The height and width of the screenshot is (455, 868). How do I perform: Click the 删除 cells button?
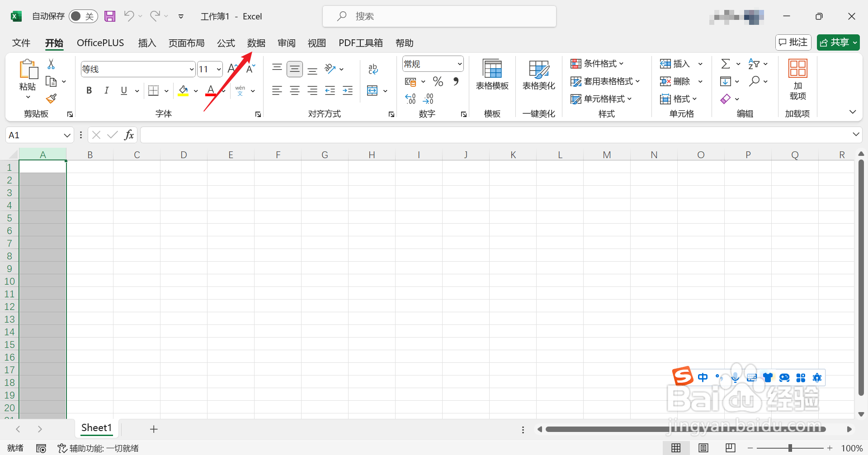(x=675, y=81)
